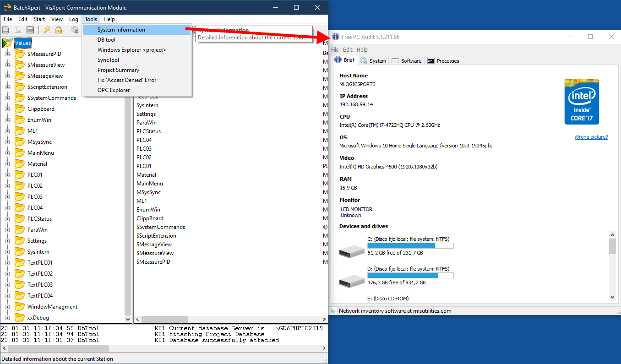Switch to the Software tab
The width and height of the screenshot is (621, 364).
coord(406,60)
